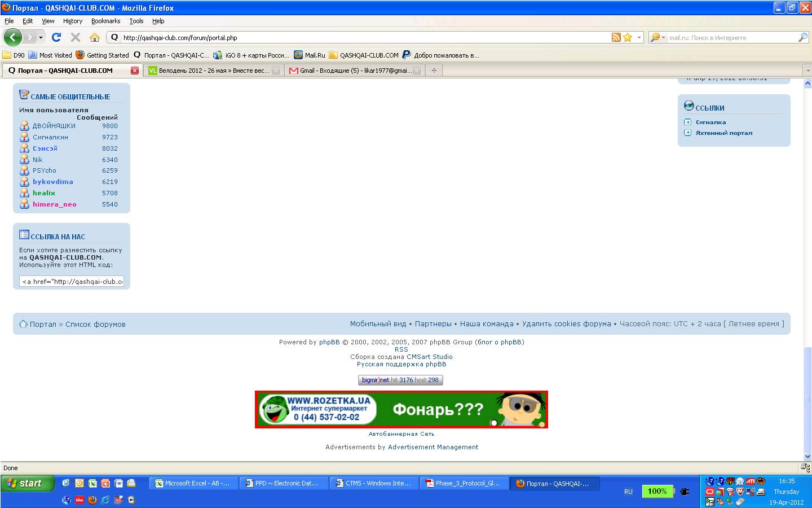Click the Мобильный вид link

(378, 324)
